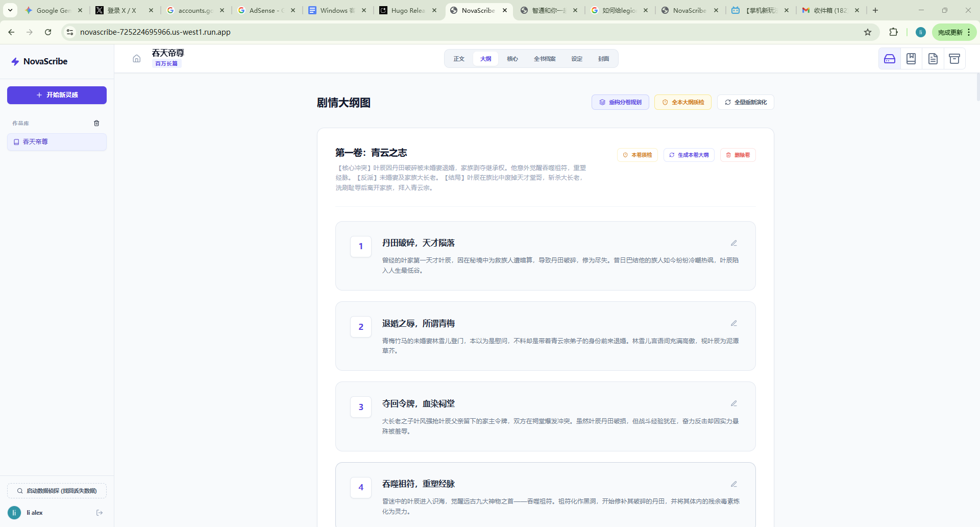Star this page with the bookmark icon

868,32
